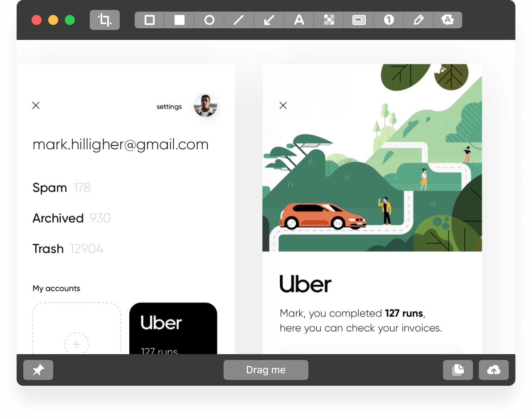Close the Uber email panel

[283, 106]
